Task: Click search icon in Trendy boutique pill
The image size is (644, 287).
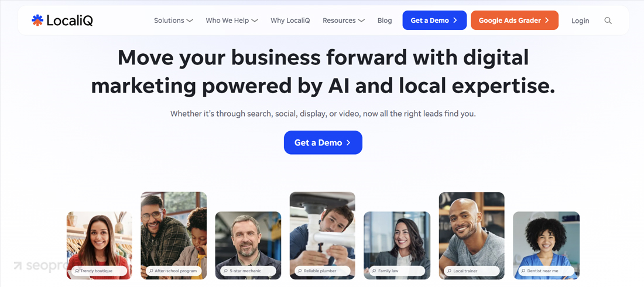Action: pyautogui.click(x=77, y=271)
